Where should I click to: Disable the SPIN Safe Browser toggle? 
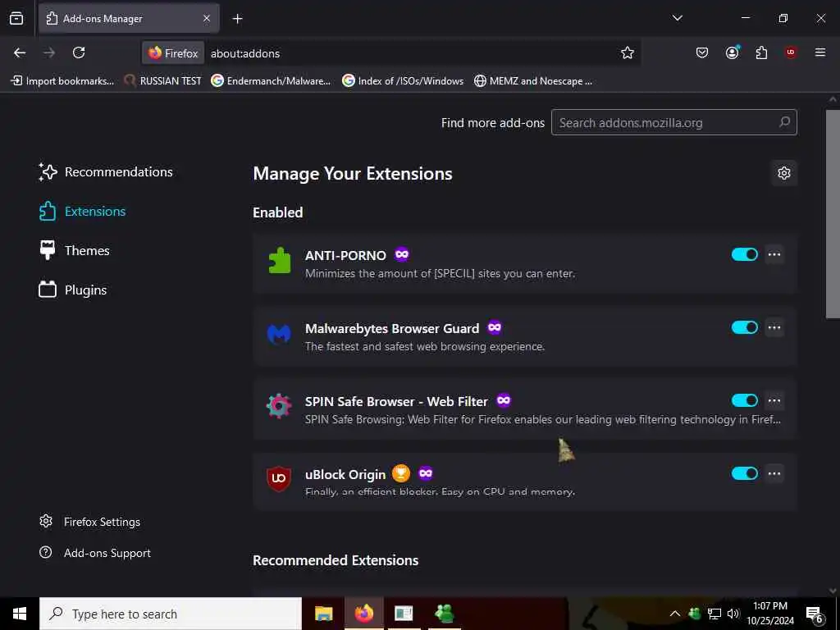coord(745,400)
